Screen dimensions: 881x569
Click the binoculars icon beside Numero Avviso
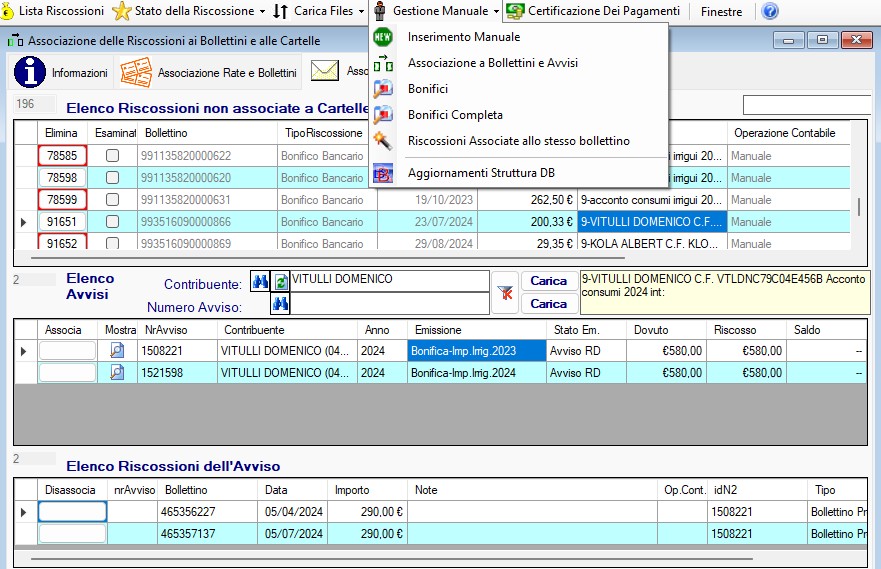[x=280, y=305]
